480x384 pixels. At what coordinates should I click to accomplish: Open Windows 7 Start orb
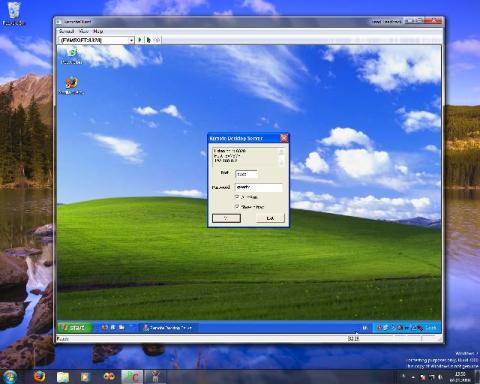point(10,377)
